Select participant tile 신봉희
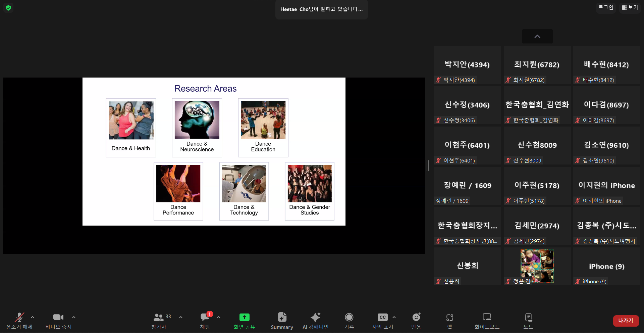 [468, 266]
